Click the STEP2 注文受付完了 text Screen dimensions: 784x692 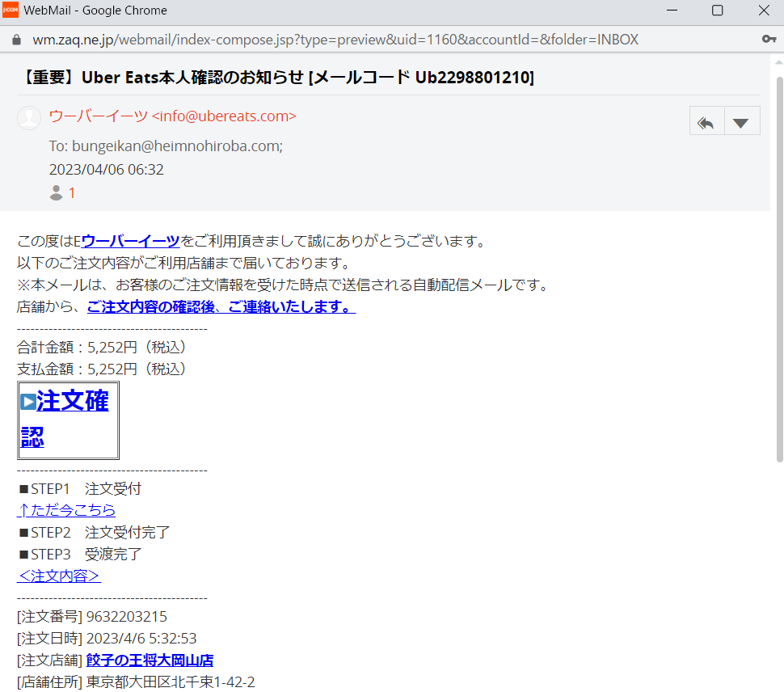click(x=95, y=533)
